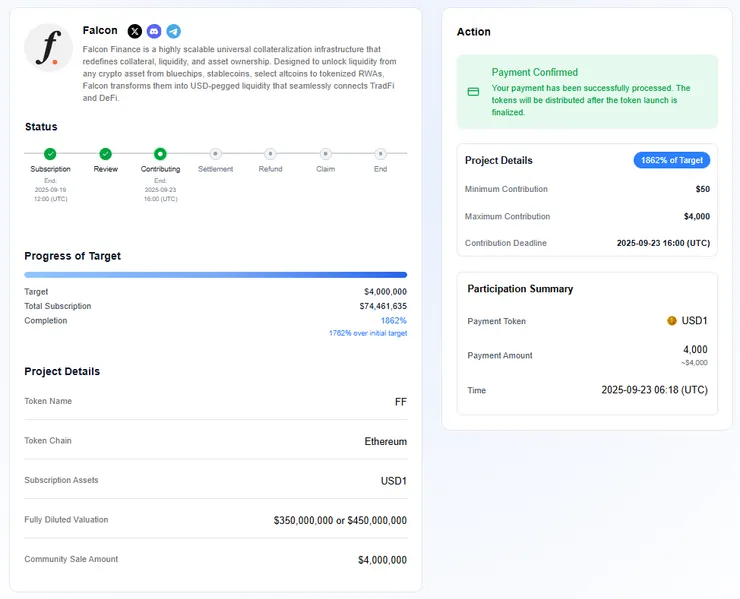Click the Review step checkmark

click(x=105, y=154)
